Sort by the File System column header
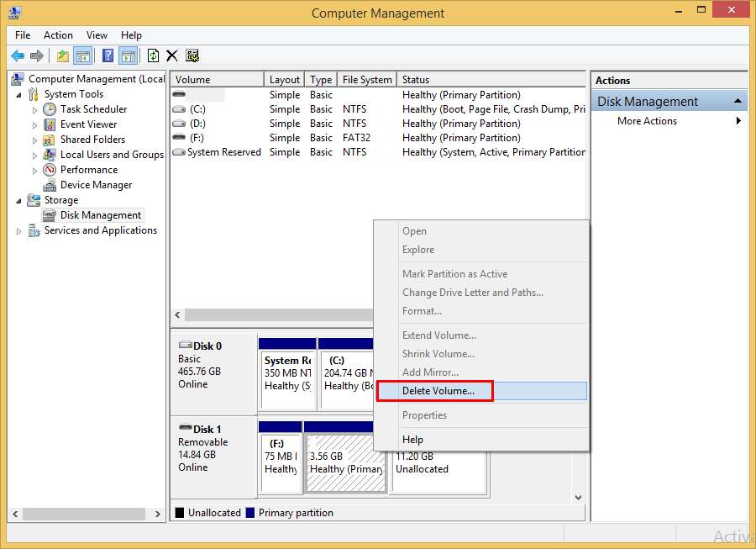This screenshot has height=549, width=756. point(367,80)
